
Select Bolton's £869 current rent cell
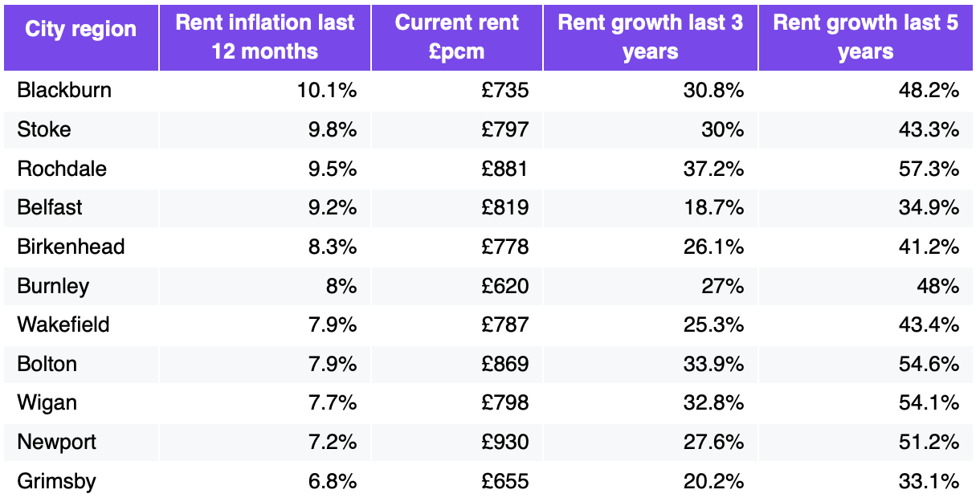coord(505,364)
